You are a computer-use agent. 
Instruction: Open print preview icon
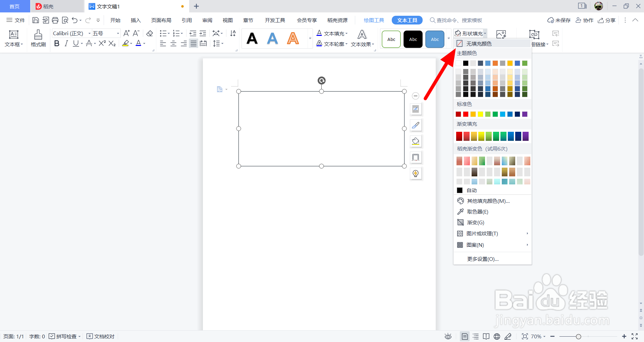click(65, 20)
